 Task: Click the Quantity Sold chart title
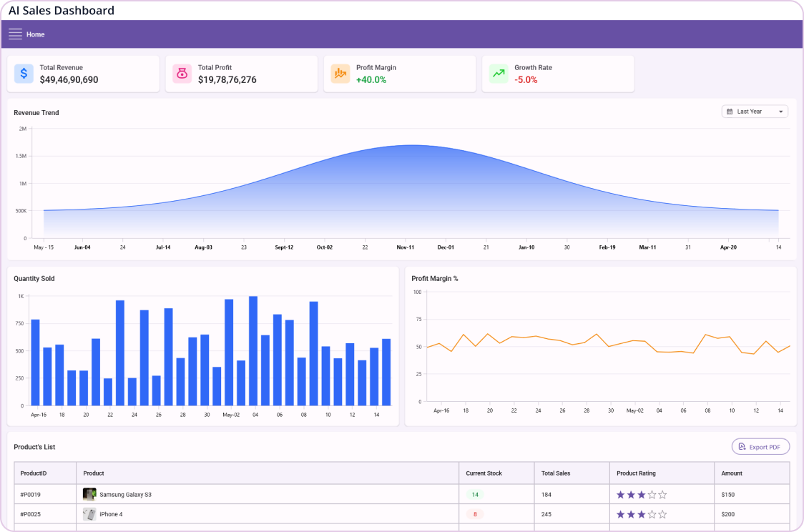tap(34, 278)
